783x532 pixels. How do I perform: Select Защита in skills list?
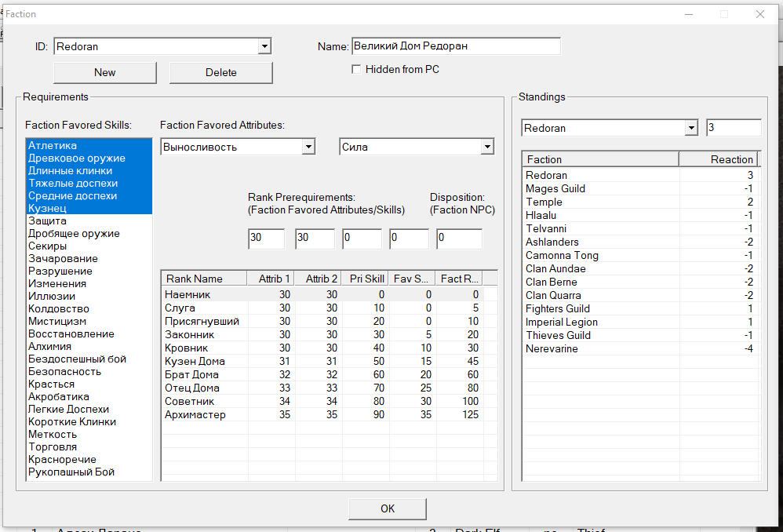pyautogui.click(x=89, y=220)
